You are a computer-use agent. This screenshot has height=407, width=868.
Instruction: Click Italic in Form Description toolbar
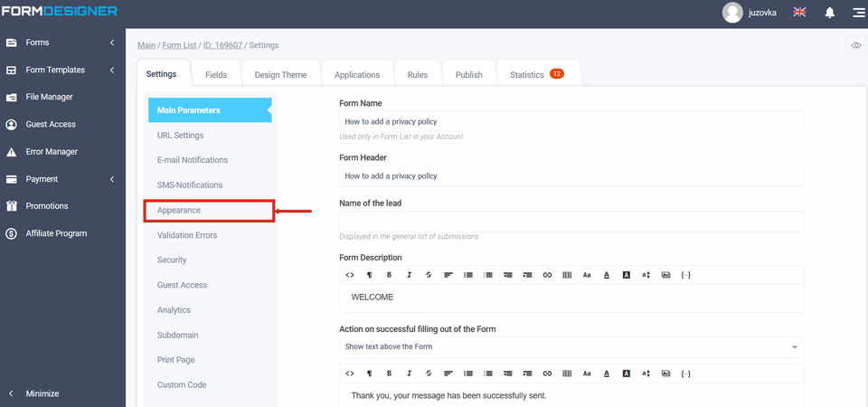coord(409,274)
